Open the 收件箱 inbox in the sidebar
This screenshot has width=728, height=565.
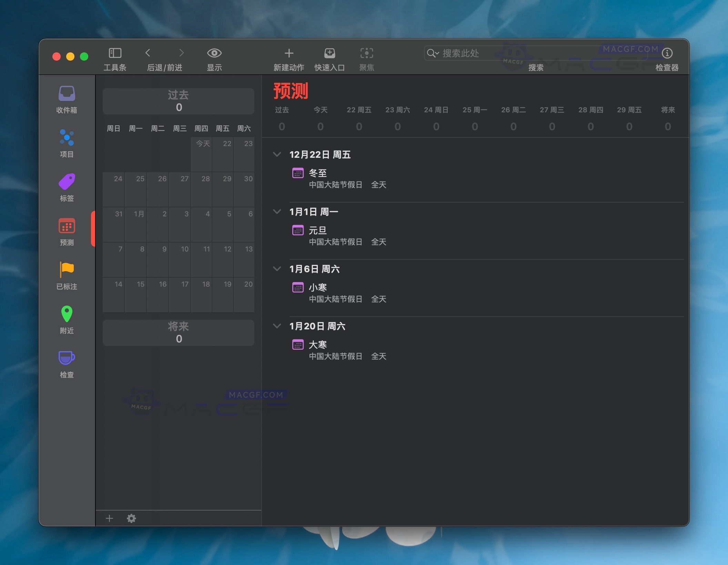(x=66, y=100)
